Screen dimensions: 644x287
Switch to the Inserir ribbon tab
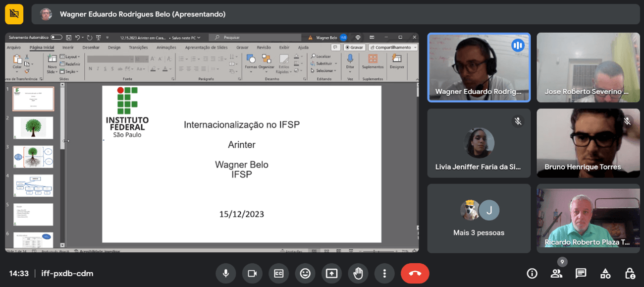click(68, 48)
